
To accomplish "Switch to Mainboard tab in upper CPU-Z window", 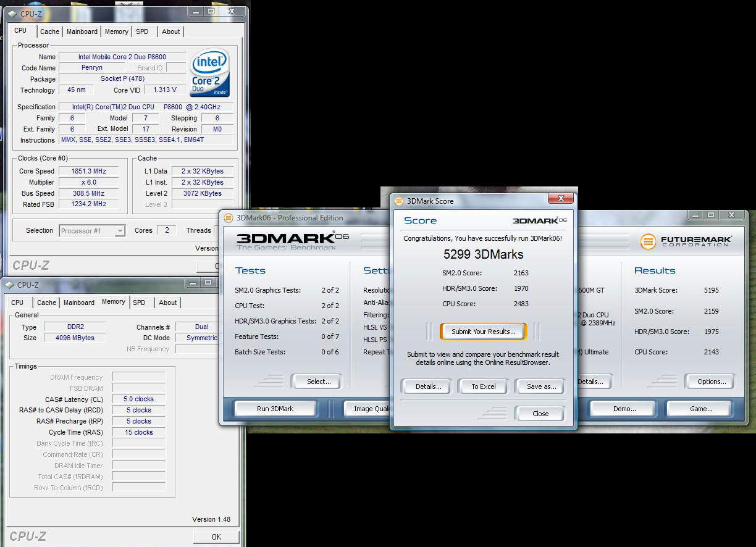I will (82, 31).
